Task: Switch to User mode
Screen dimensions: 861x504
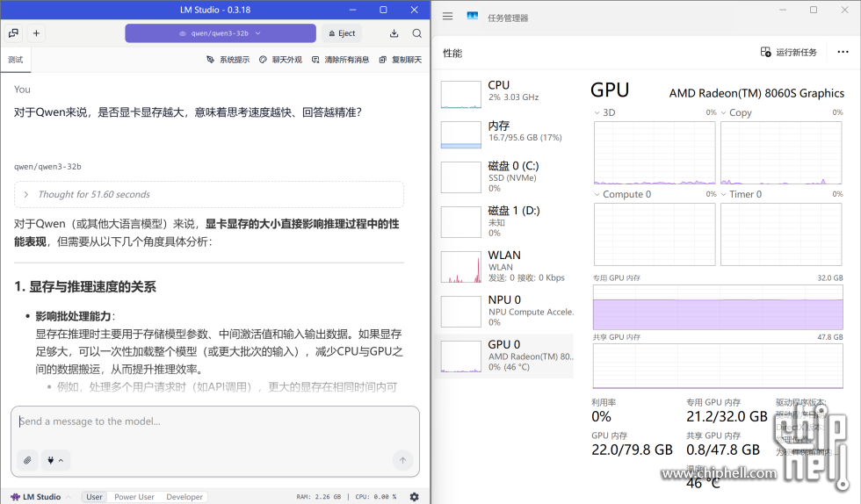Action: (x=94, y=497)
